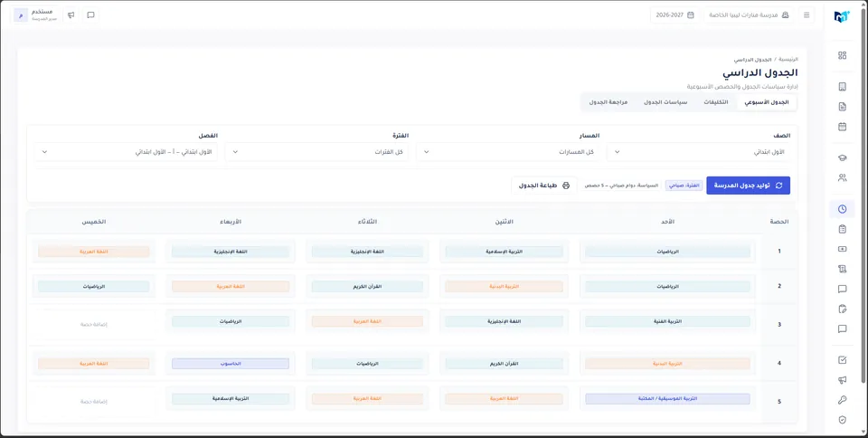
Task: Open the scroll receipt sidebar icon
Action: tap(842, 269)
